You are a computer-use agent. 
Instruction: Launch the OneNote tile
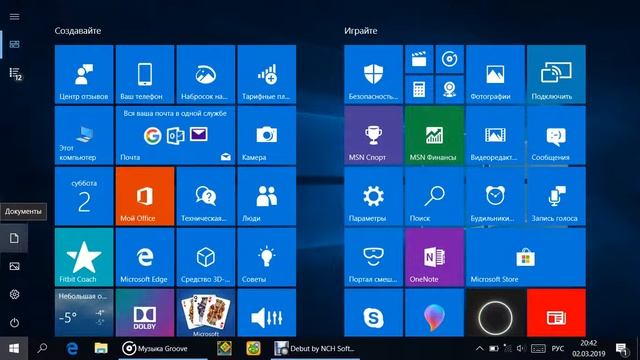coord(434,257)
